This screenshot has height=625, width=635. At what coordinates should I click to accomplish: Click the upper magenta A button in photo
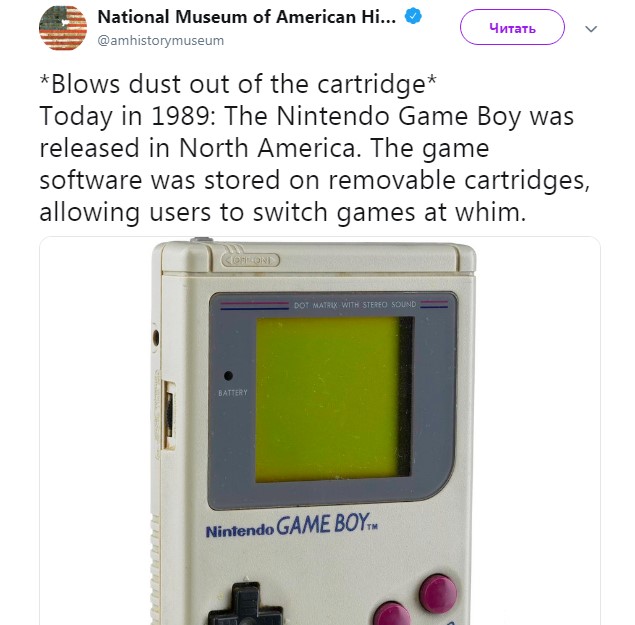438,594
